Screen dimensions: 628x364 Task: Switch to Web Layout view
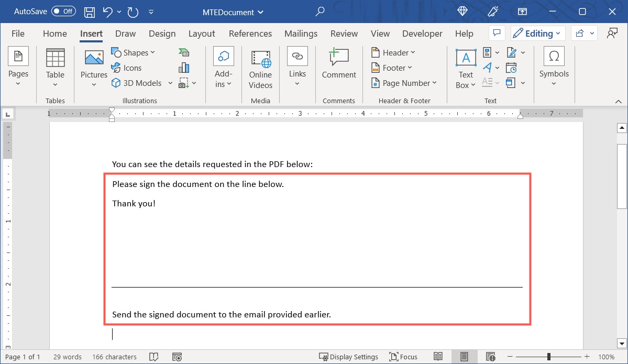pos(490,357)
